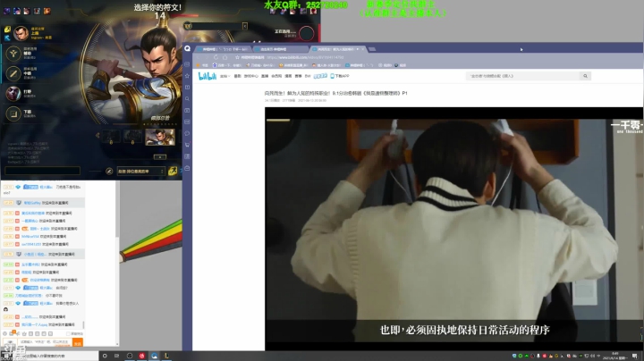Screen dimensions: 644x361
Task: Expand the 主站 dropdown in bilibili header
Action: point(225,76)
